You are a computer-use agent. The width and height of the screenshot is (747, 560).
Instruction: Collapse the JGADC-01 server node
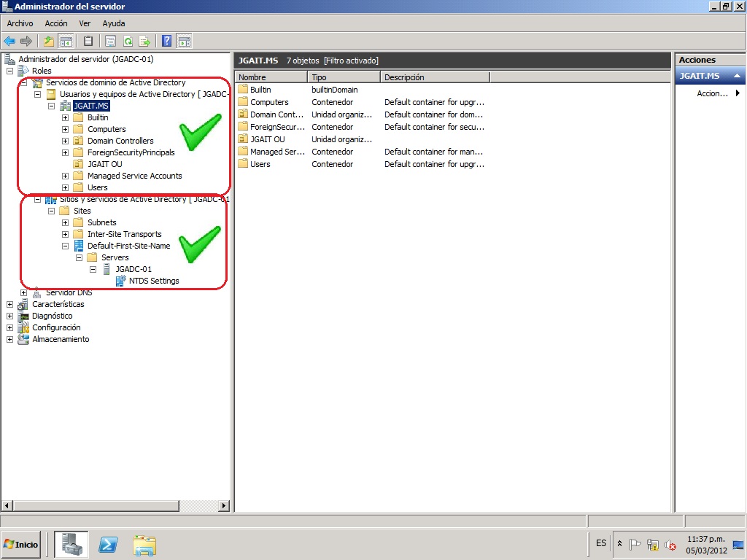pos(93,270)
